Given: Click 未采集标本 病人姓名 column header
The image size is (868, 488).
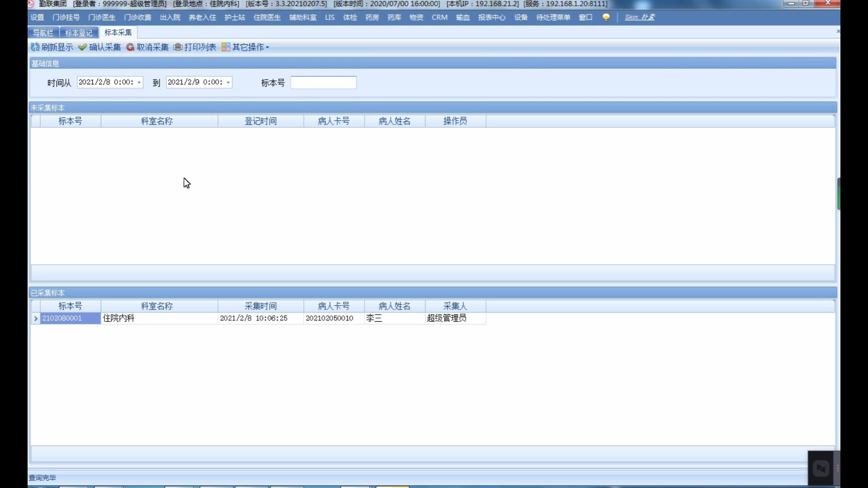Looking at the screenshot, I should [394, 121].
